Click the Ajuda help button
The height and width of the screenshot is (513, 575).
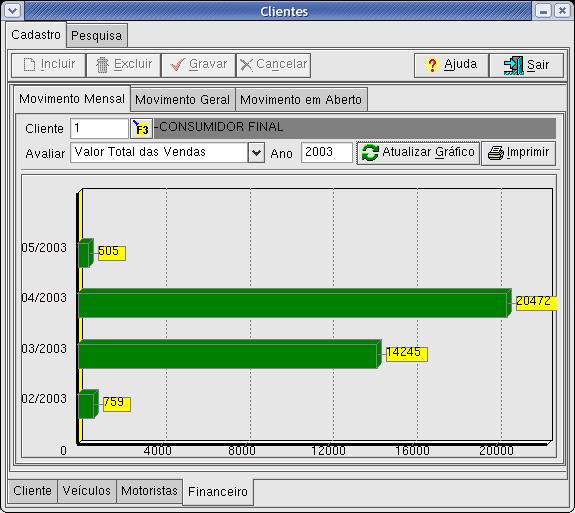click(x=451, y=65)
